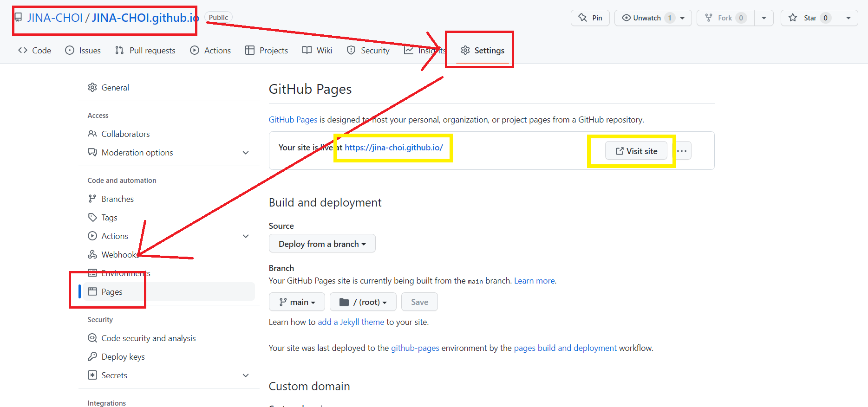Open Branches settings
The width and height of the screenshot is (868, 407).
[x=169, y=199]
